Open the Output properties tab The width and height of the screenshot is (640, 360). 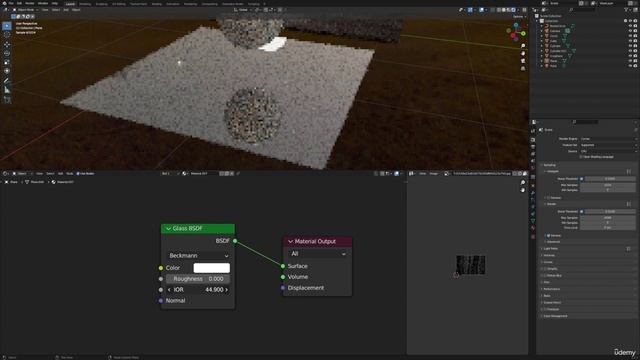tap(533, 147)
